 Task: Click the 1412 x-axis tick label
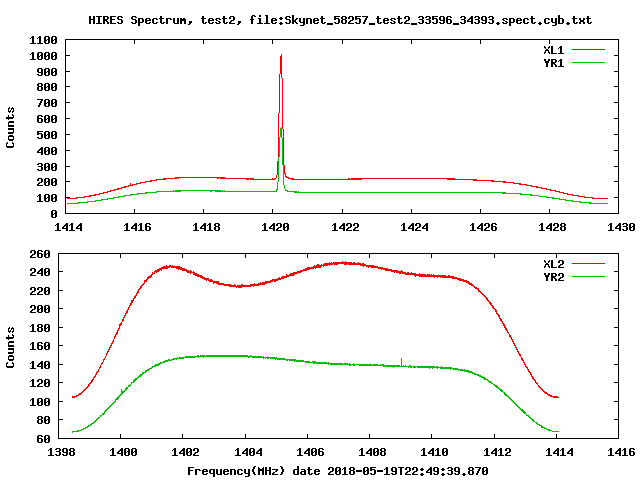click(x=497, y=452)
